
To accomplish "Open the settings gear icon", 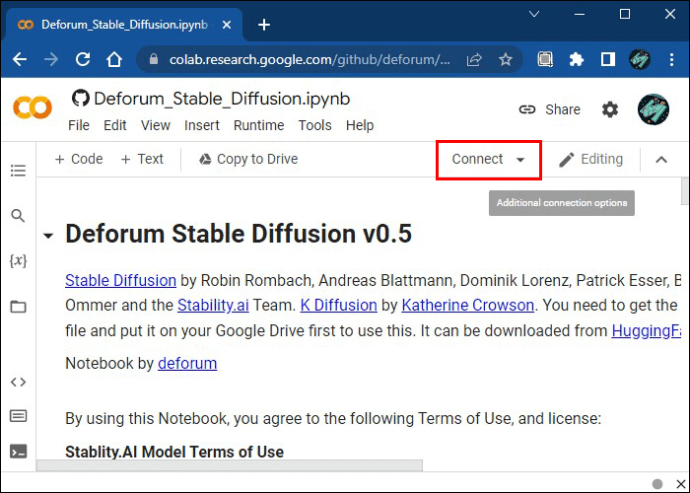I will 609,109.
